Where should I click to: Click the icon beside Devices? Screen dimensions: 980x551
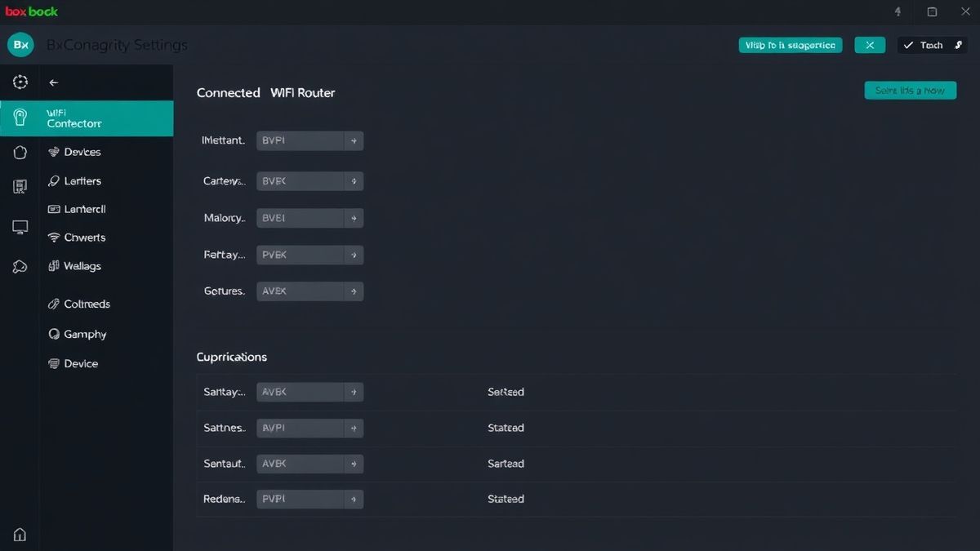click(55, 152)
